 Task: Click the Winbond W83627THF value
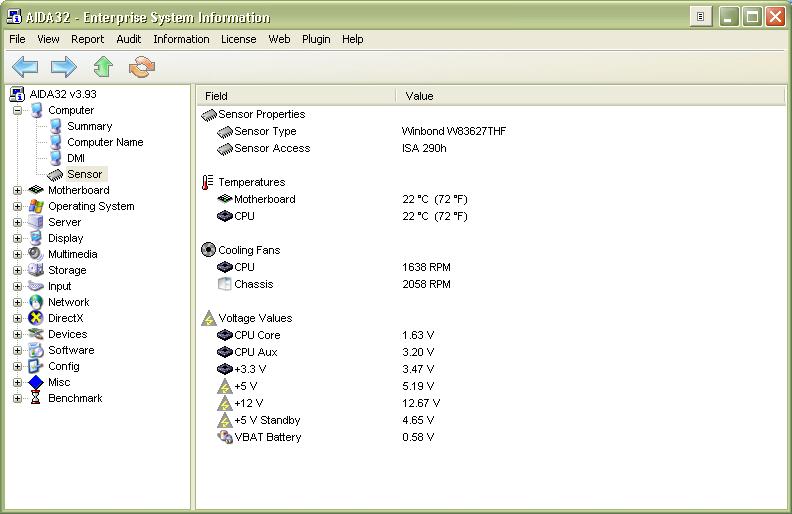[x=454, y=131]
